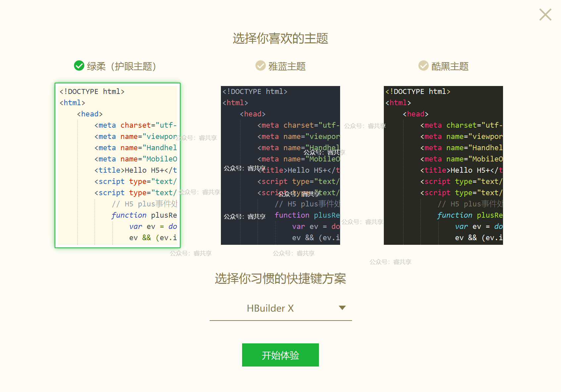Click the title tag line in green preview
561x392 pixels.
(x=135, y=170)
